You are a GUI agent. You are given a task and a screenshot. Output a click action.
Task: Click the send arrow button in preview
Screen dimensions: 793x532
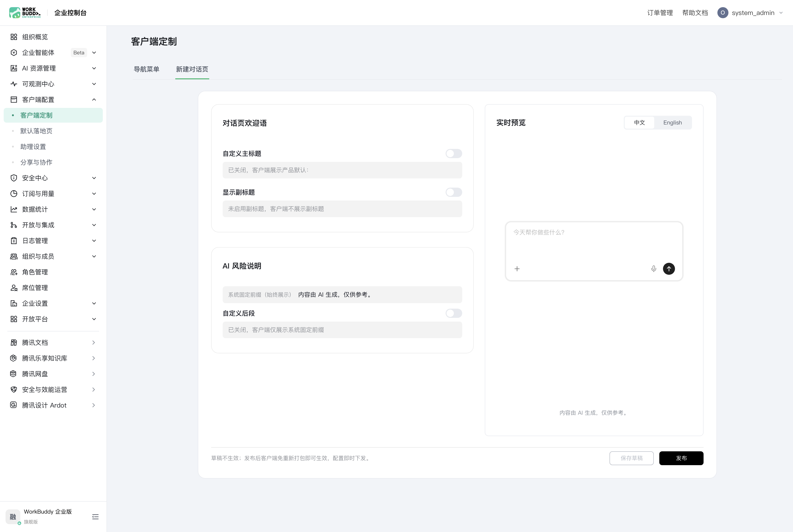tap(669, 269)
